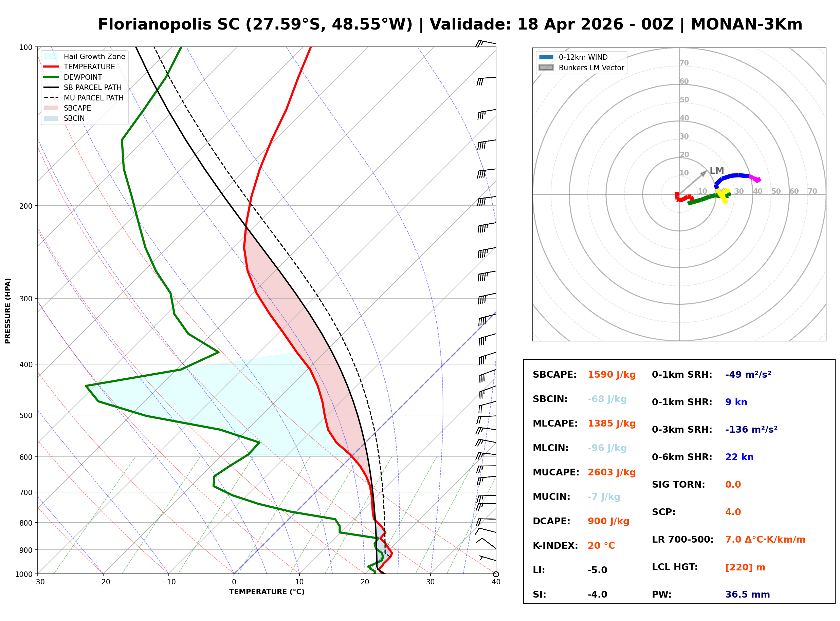This screenshot has height=621, width=840.
Task: Click the LM label on hodograph
Action: click(x=717, y=171)
